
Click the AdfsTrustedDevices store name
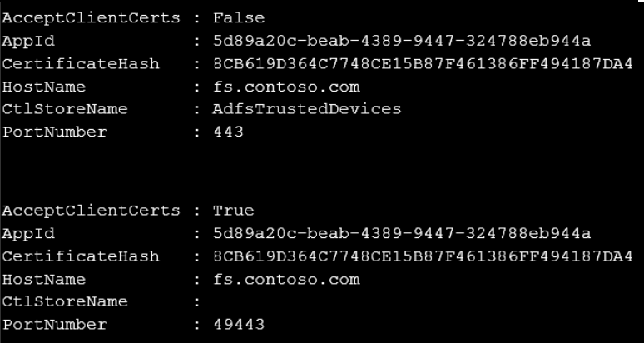tap(307, 109)
